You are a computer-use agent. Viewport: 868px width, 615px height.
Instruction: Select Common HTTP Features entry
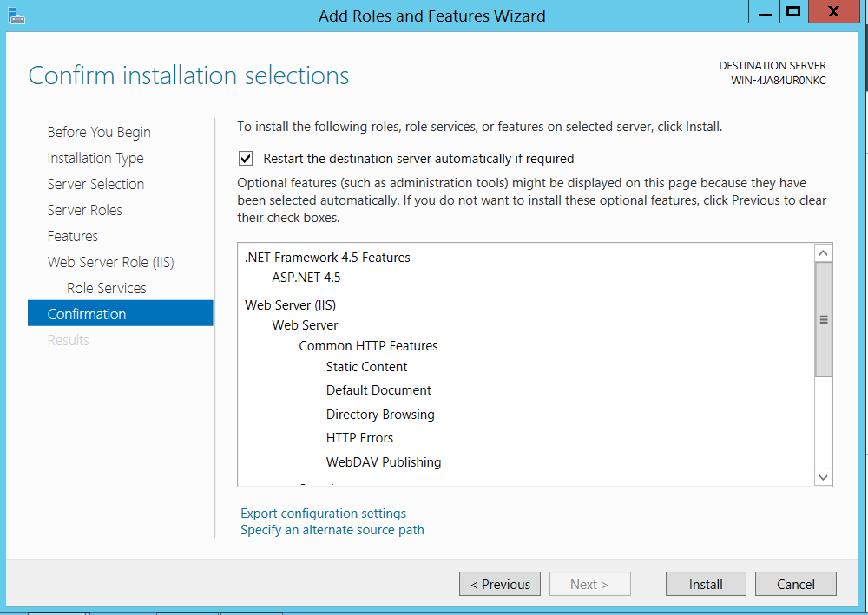click(368, 346)
